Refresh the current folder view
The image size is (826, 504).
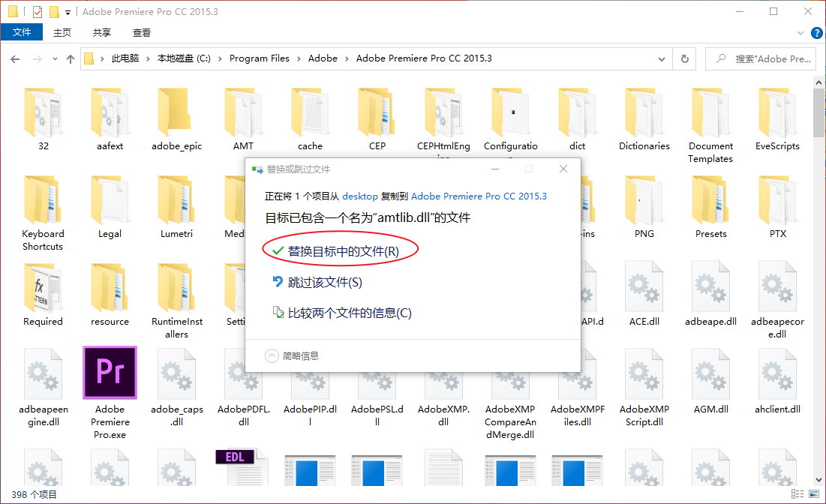[x=685, y=58]
